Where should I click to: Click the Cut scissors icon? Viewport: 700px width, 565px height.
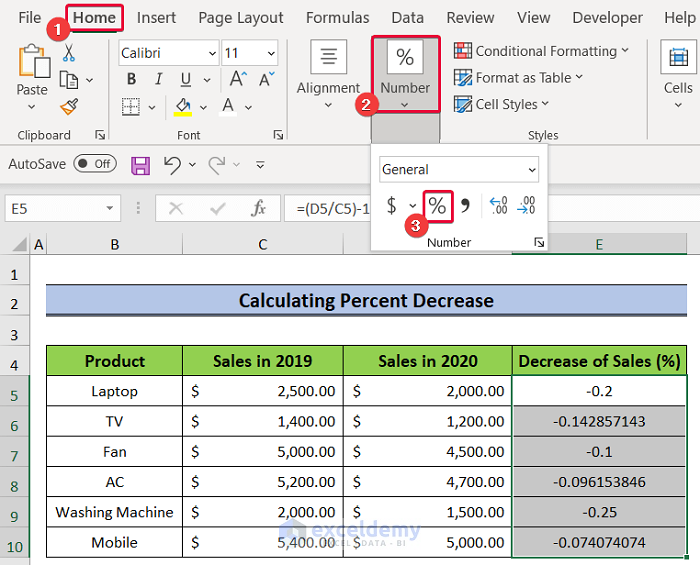68,53
